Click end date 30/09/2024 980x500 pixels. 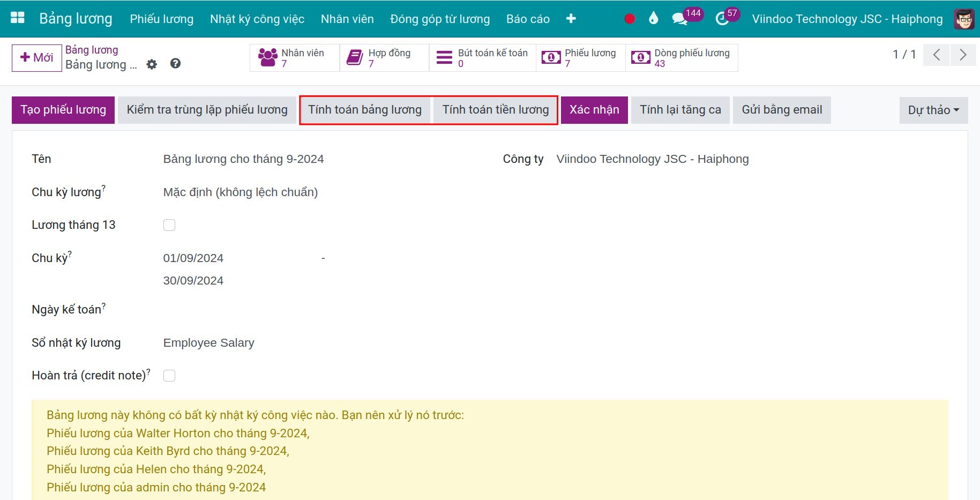tap(193, 281)
